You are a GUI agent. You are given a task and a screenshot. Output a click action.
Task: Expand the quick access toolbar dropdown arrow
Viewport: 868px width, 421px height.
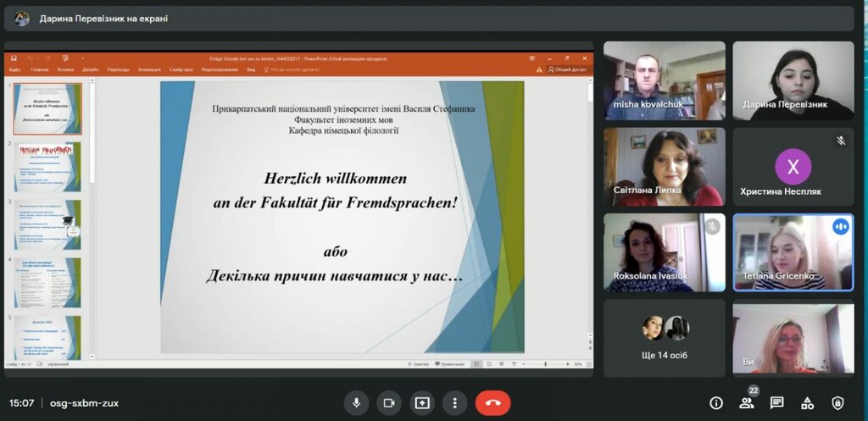tap(83, 58)
